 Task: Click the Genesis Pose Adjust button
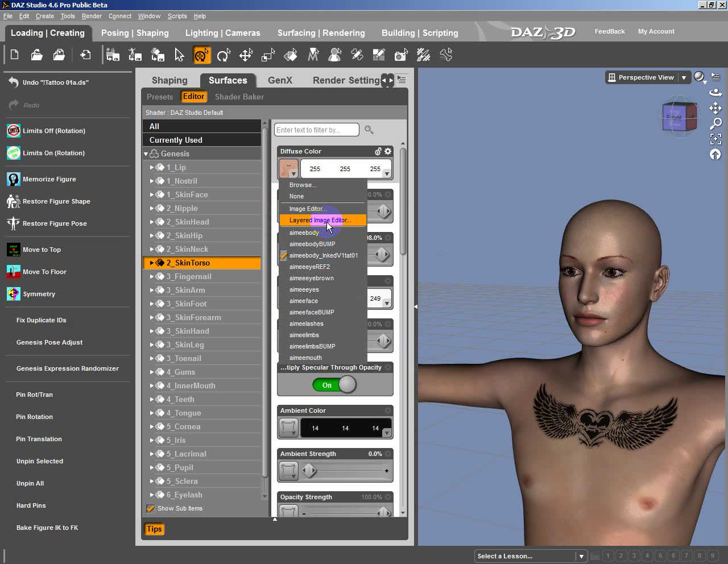(x=49, y=342)
